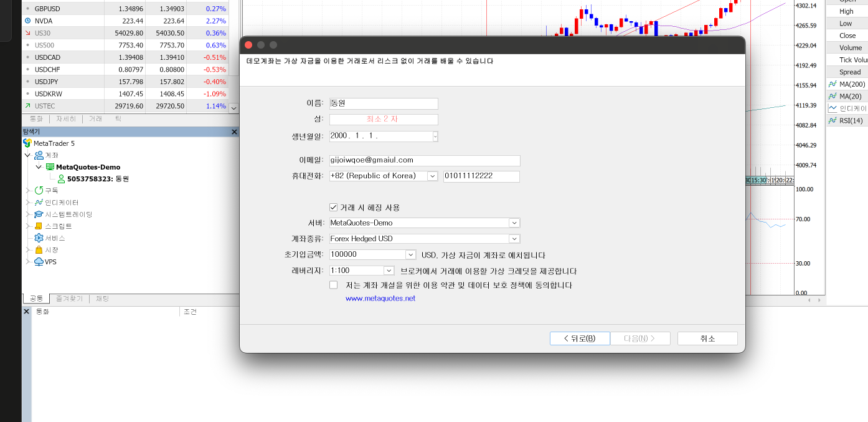Collapse the 계좌 tree node
The image size is (868, 422).
pos(27,155)
